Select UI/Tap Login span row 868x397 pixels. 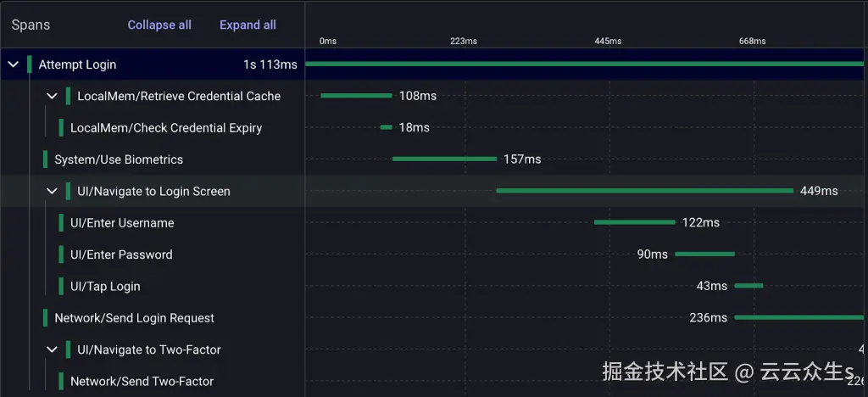(x=105, y=287)
